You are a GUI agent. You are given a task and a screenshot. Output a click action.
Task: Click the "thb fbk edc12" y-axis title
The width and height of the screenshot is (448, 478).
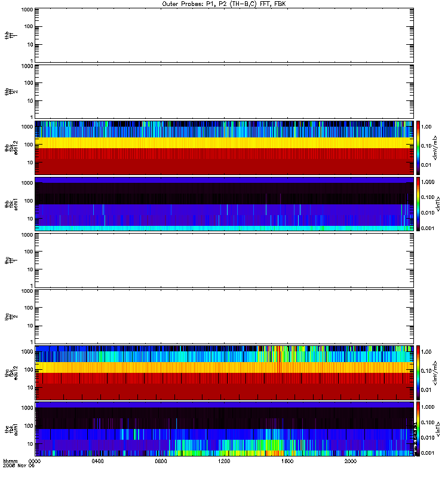[11, 148]
